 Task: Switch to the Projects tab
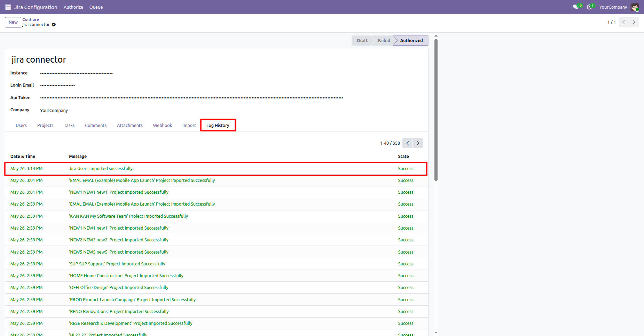pyautogui.click(x=45, y=126)
